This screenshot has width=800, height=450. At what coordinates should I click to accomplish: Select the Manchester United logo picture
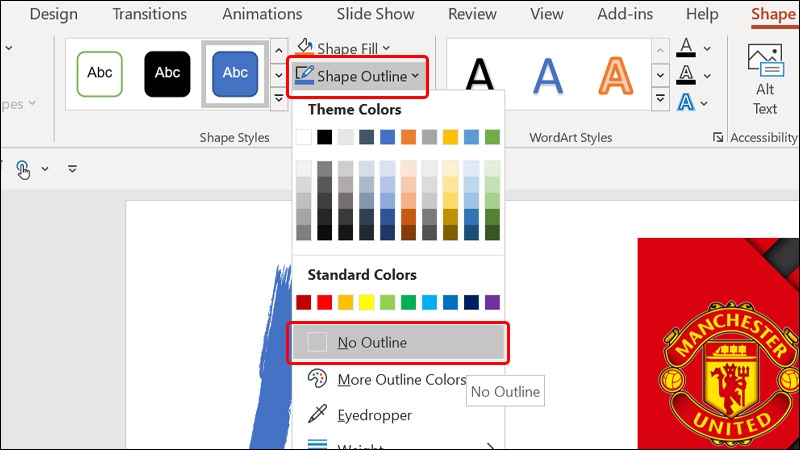coord(718,343)
